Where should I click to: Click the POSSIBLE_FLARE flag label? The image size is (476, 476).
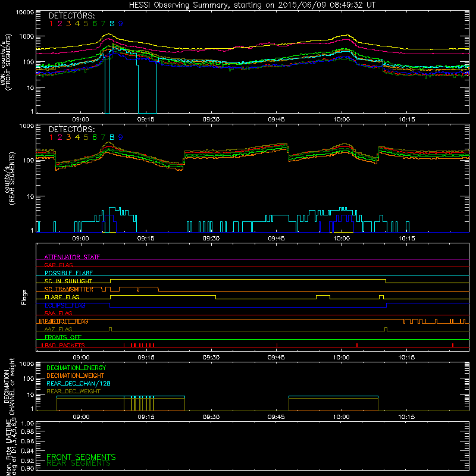click(x=68, y=273)
